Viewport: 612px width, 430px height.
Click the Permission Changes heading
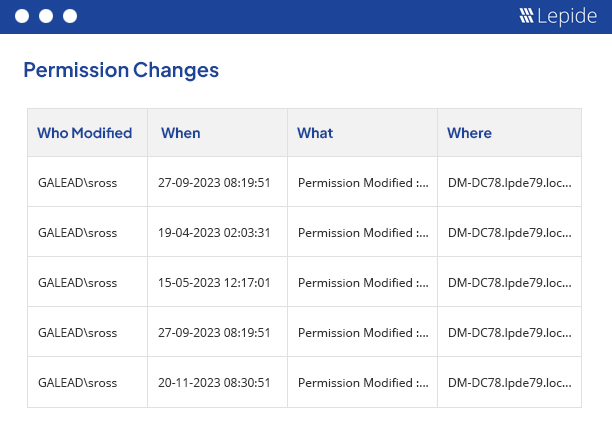click(x=121, y=70)
